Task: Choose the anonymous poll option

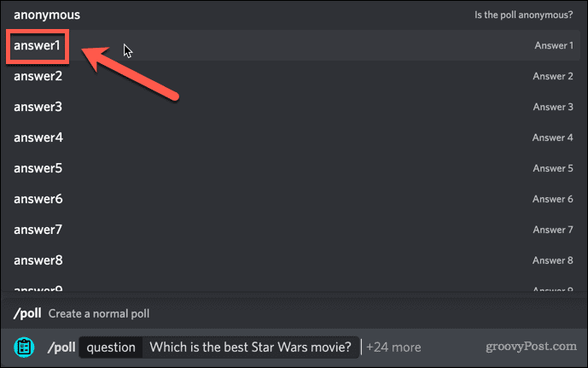Action: pyautogui.click(x=47, y=15)
